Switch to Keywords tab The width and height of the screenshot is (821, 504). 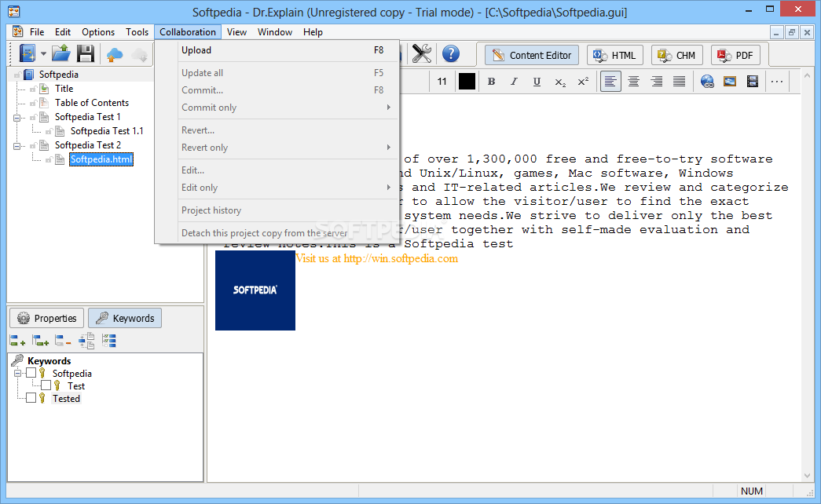pos(125,318)
